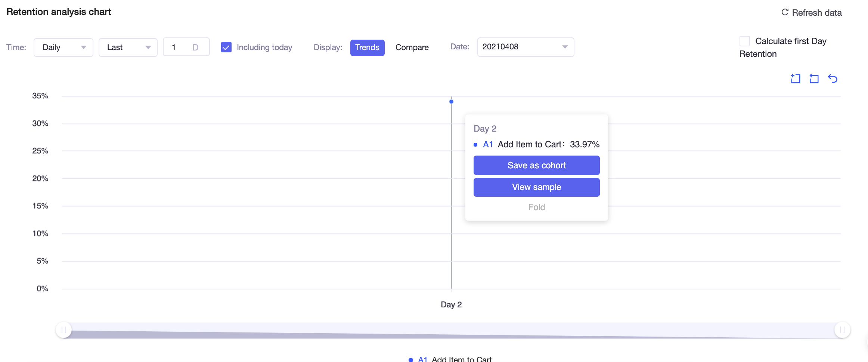Select the Trends display tab
868x362 pixels.
[x=367, y=47]
